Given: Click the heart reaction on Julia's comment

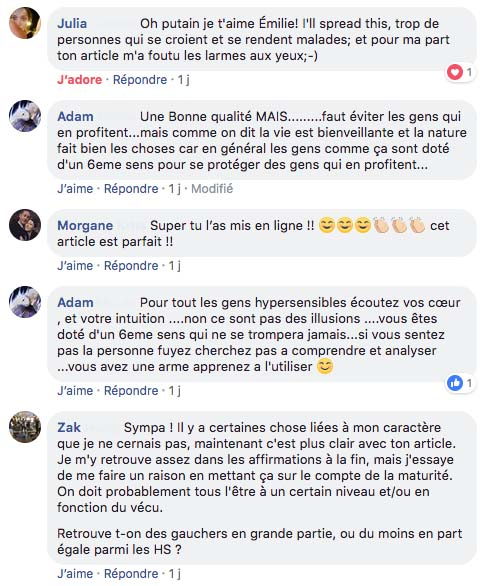Looking at the screenshot, I should point(455,72).
